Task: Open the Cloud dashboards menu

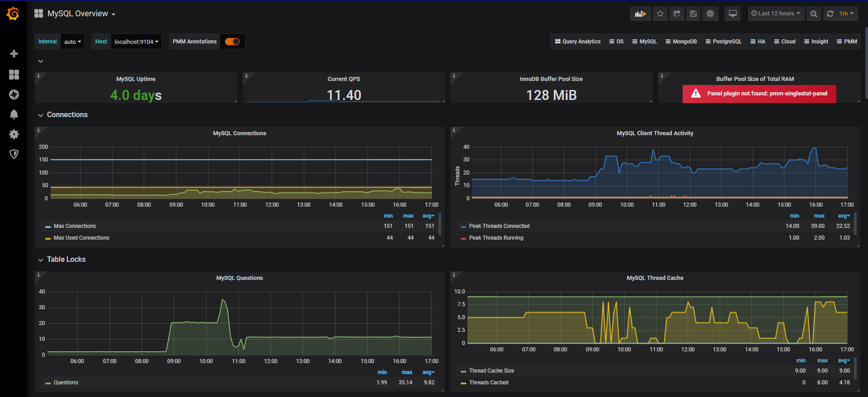Action: 784,42
